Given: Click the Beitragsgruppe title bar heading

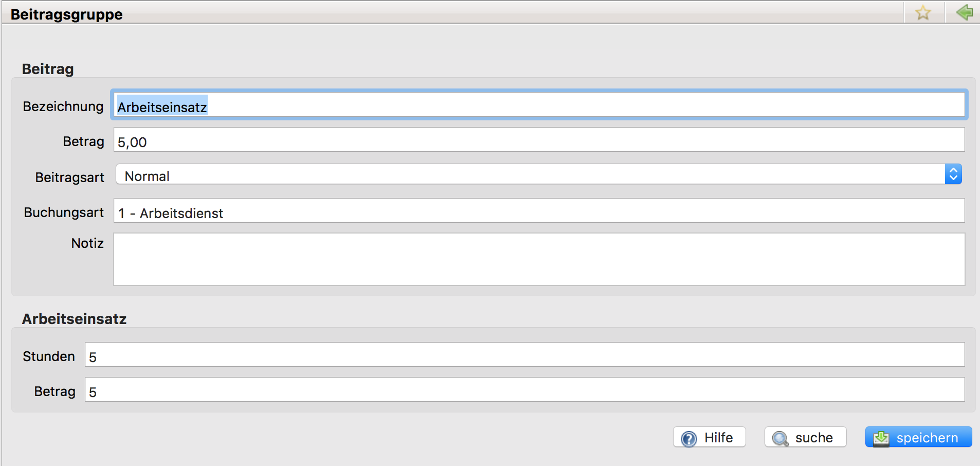Looking at the screenshot, I should click(67, 14).
